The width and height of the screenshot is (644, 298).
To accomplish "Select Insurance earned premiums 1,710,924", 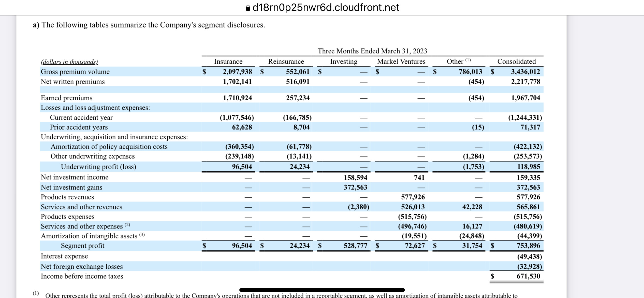I will [237, 98].
